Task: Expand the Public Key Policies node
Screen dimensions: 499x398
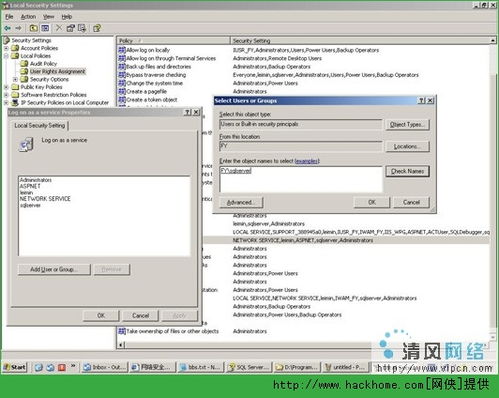Action: [x=6, y=87]
